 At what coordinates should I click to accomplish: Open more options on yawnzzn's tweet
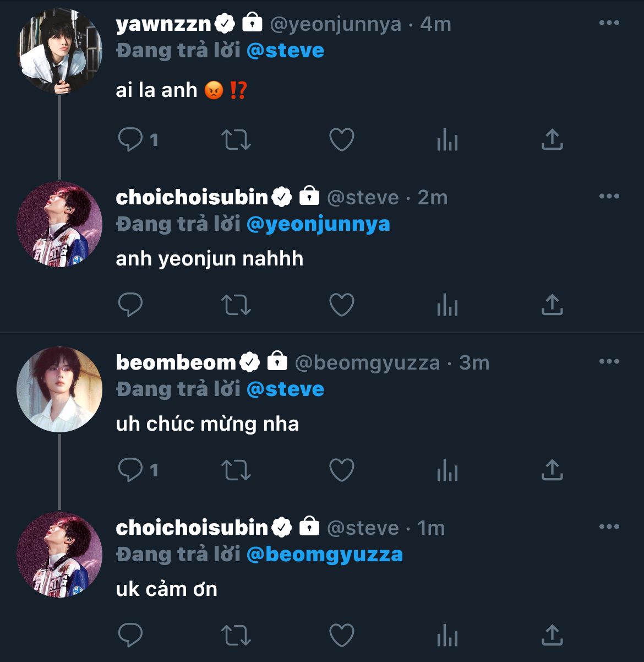(609, 23)
